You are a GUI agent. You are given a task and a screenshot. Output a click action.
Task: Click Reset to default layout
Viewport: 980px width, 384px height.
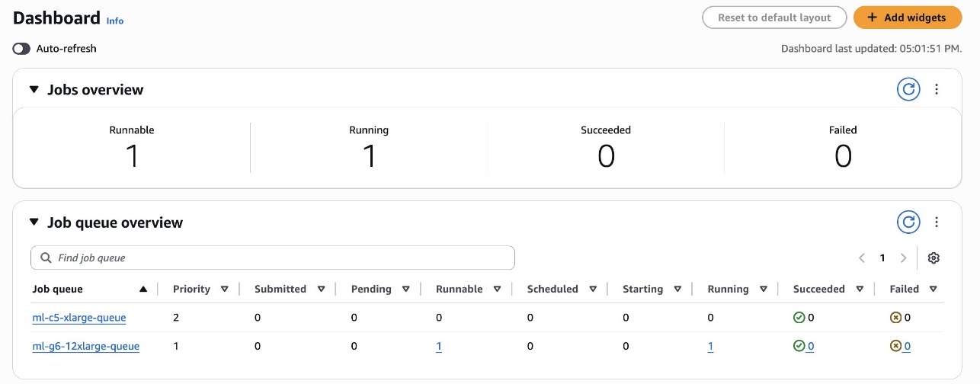pos(773,18)
